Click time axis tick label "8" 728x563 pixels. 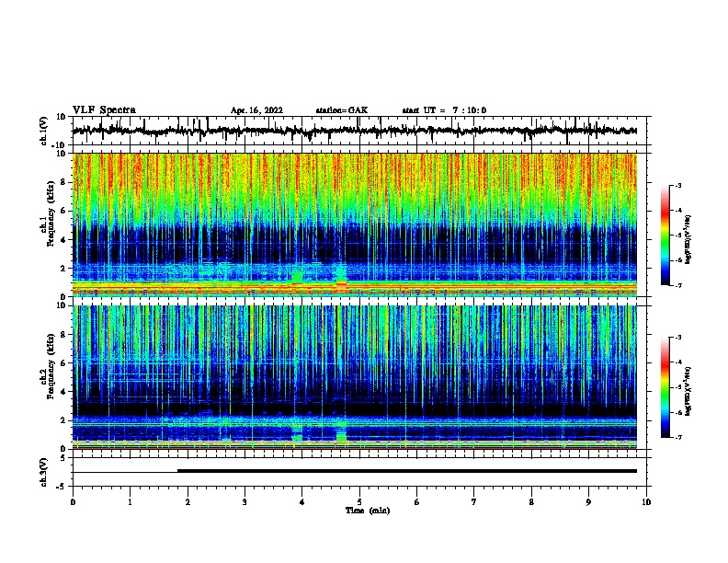[531, 502]
